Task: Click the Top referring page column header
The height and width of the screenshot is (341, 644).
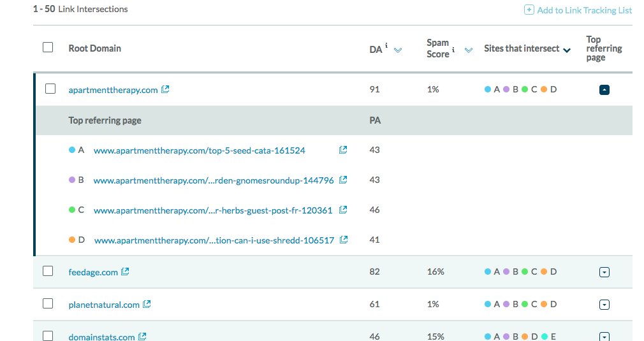Action: tap(604, 48)
